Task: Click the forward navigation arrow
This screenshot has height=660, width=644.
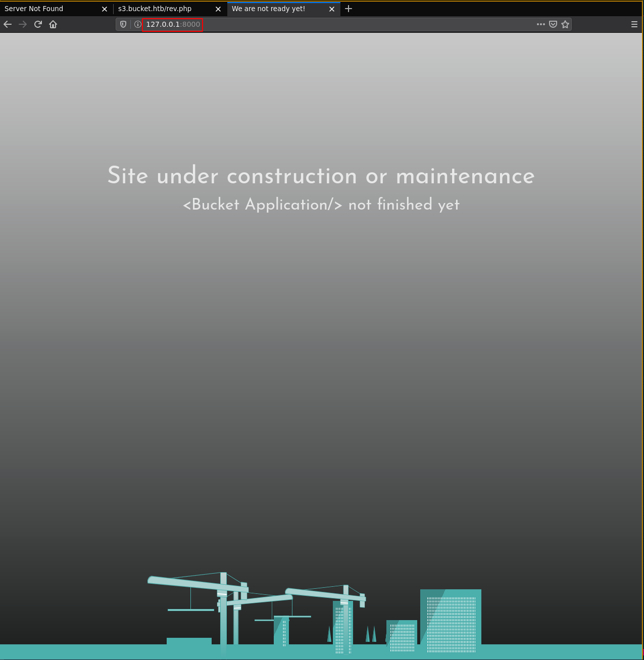Action: click(23, 24)
